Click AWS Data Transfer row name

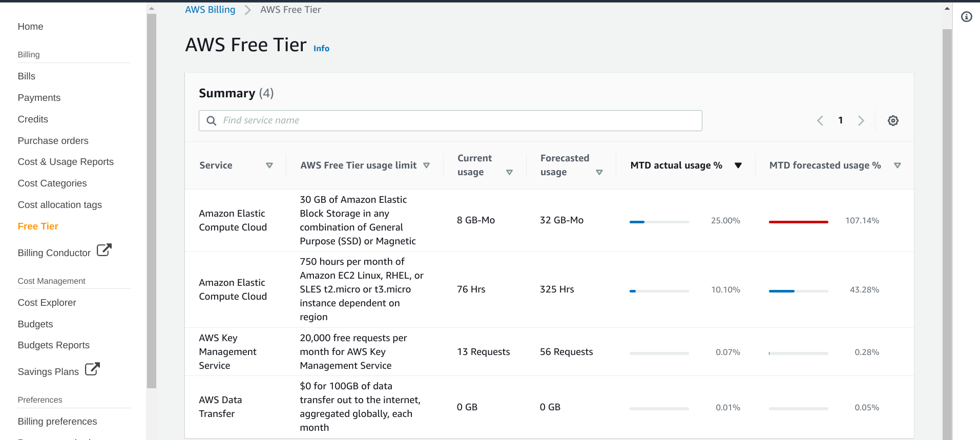pyautogui.click(x=220, y=407)
